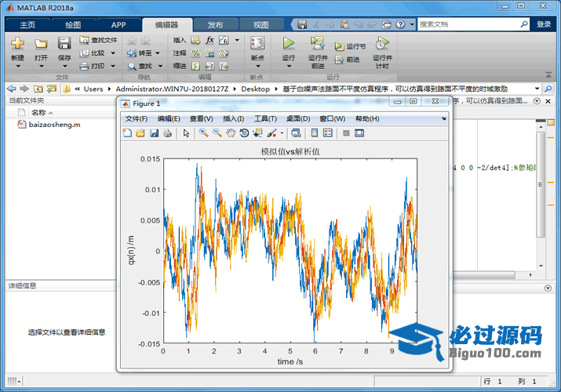This screenshot has width=561, height=392.
Task: Click the Login (登录) button
Action: 544,24
